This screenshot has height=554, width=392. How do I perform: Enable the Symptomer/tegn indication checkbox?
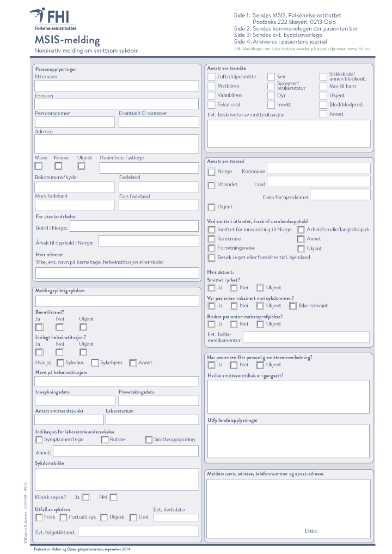point(39,440)
